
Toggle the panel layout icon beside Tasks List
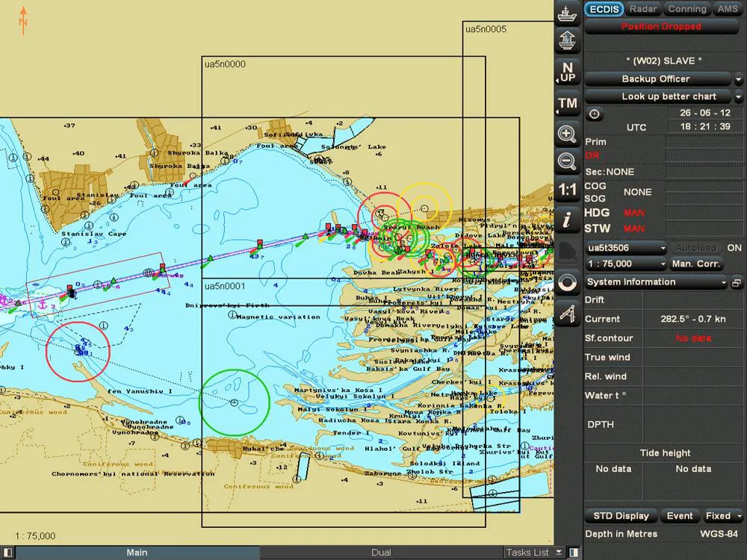573,553
